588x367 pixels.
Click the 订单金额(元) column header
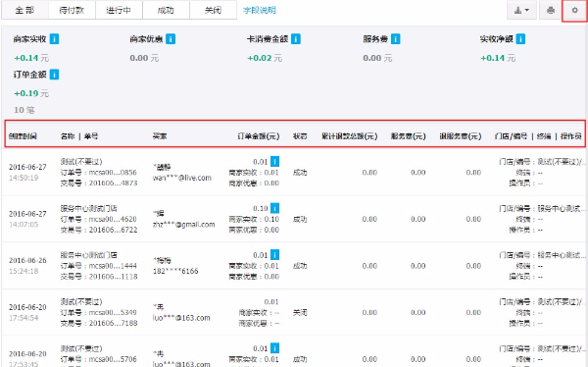pyautogui.click(x=259, y=136)
